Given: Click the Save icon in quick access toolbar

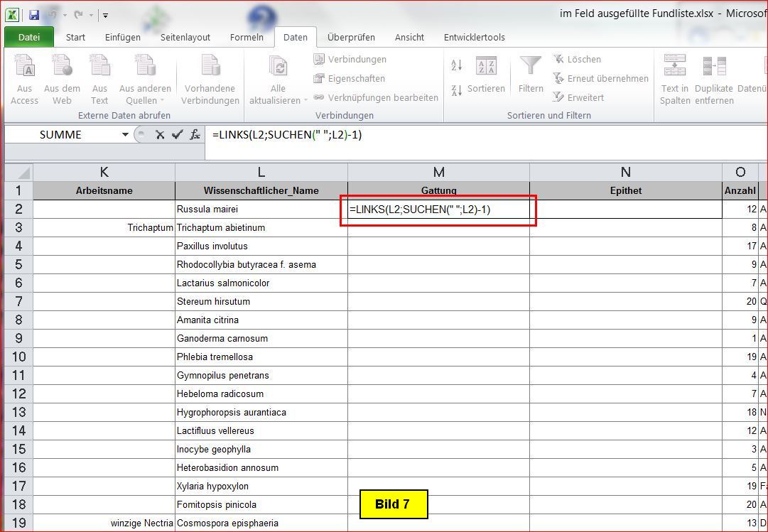Looking at the screenshot, I should click(x=34, y=14).
